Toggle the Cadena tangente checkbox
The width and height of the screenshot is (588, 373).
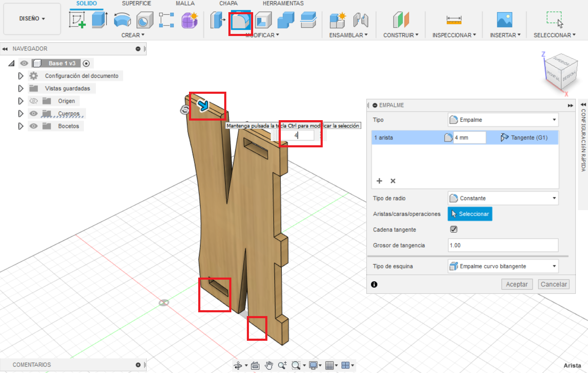click(x=453, y=229)
